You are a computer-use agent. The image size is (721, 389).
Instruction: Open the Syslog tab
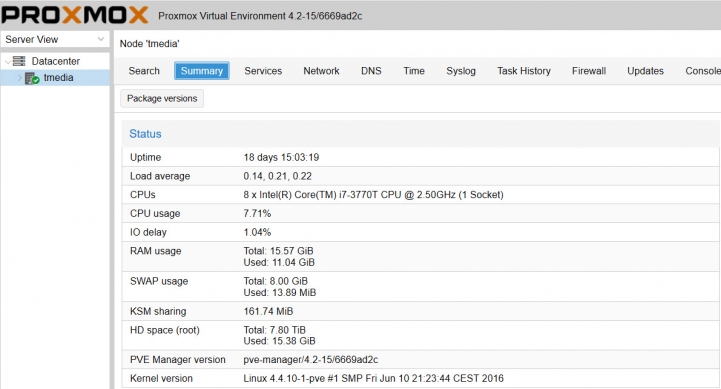point(461,71)
